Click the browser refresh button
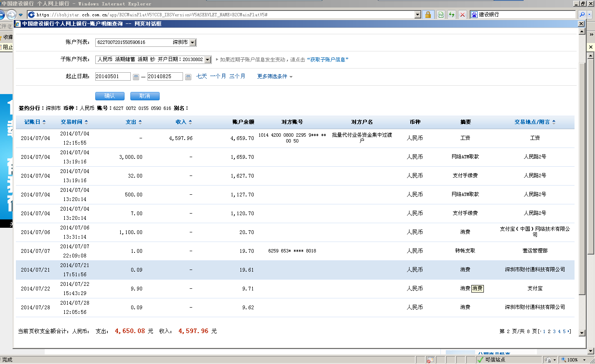 (x=452, y=15)
